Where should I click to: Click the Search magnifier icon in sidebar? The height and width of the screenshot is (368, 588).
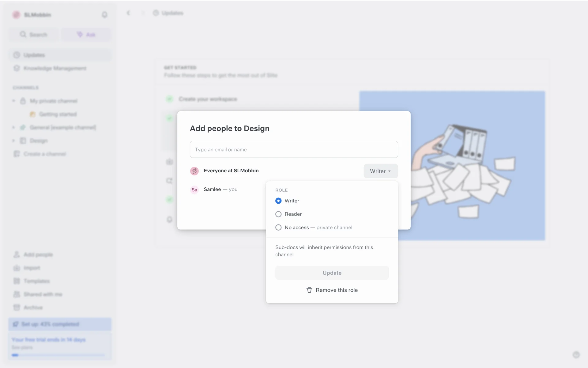click(23, 34)
